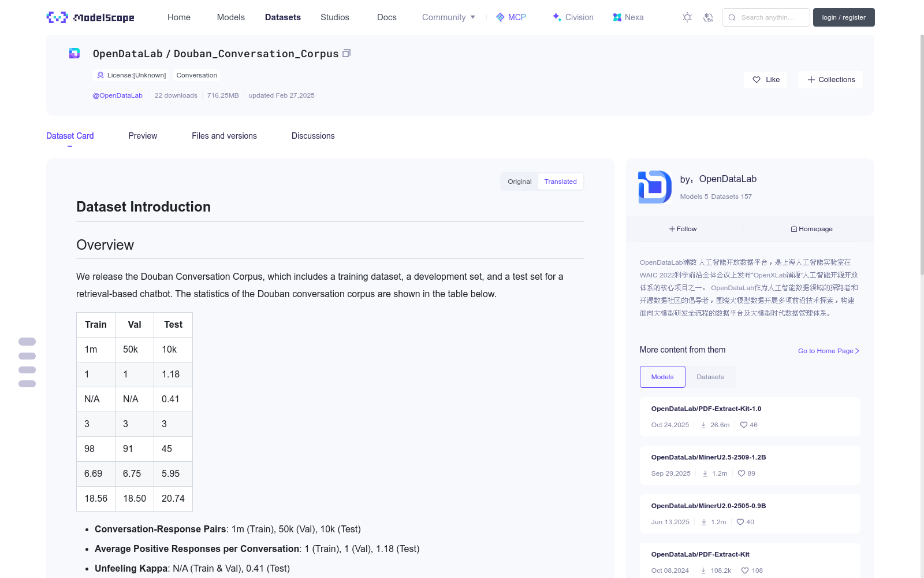The height and width of the screenshot is (578, 924).
Task: Click the Go to Home Page chevron
Action: [858, 351]
